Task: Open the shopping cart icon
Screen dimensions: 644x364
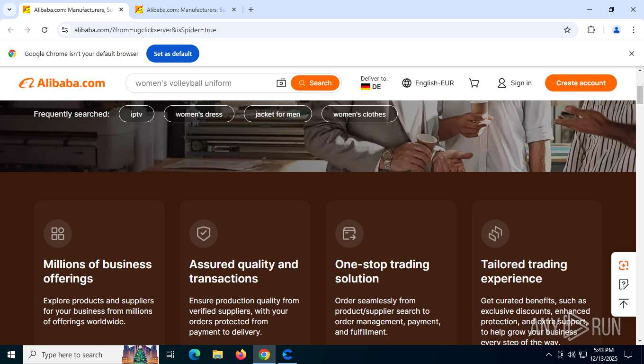Action: click(x=474, y=83)
